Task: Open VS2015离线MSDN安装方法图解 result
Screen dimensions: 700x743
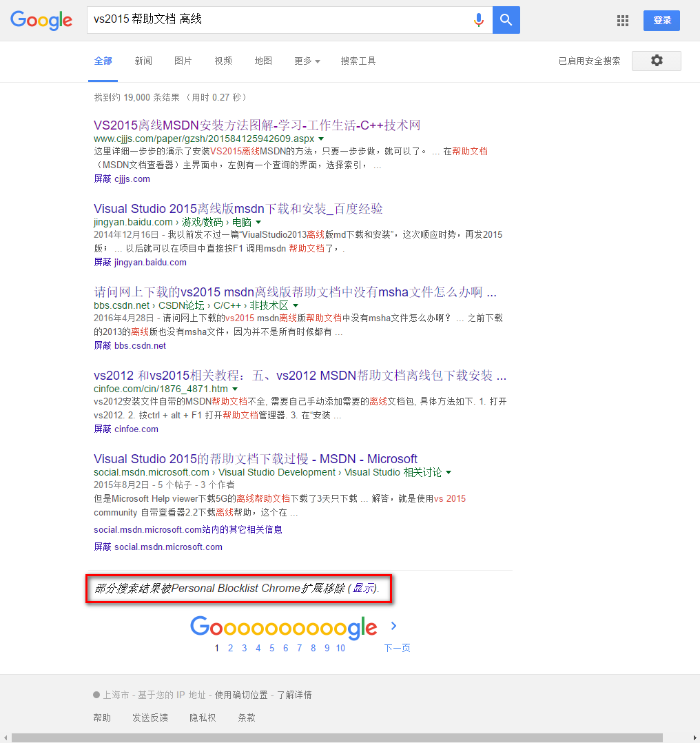Action: [257, 125]
